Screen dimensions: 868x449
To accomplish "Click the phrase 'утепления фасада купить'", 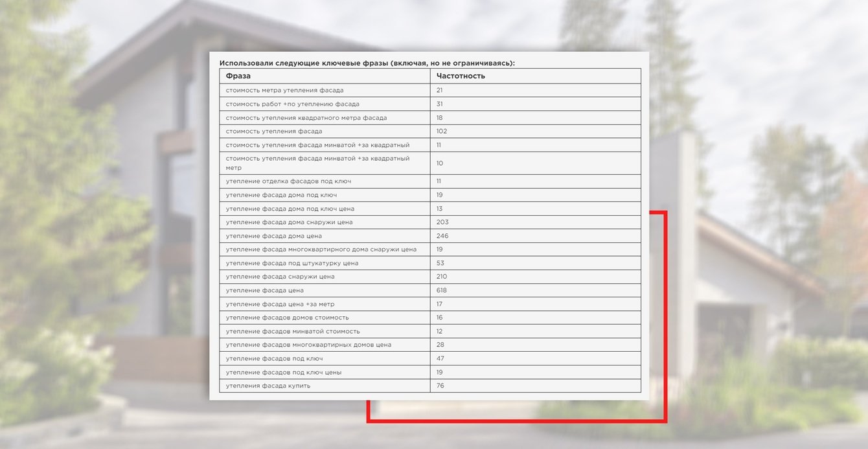I will [x=268, y=386].
